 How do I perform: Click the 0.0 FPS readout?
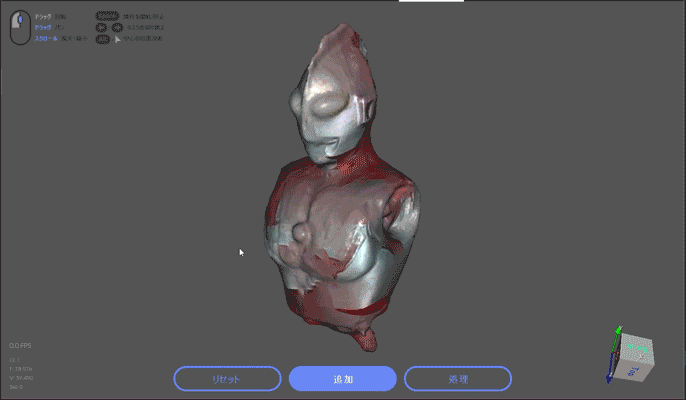(x=20, y=345)
